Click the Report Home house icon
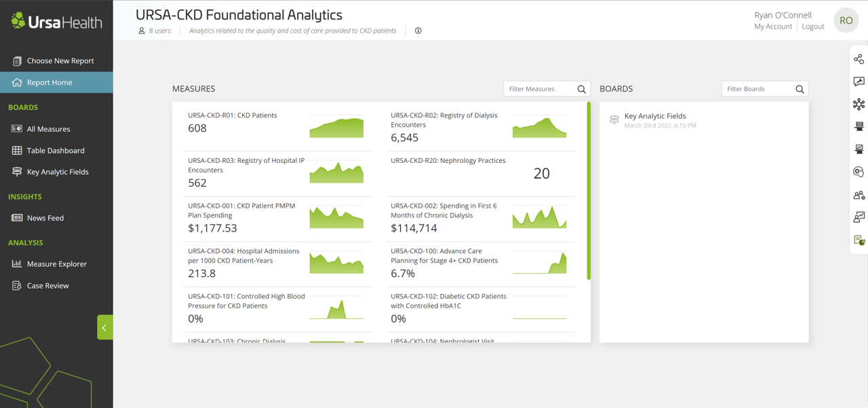Image resolution: width=868 pixels, height=408 pixels. [x=17, y=82]
